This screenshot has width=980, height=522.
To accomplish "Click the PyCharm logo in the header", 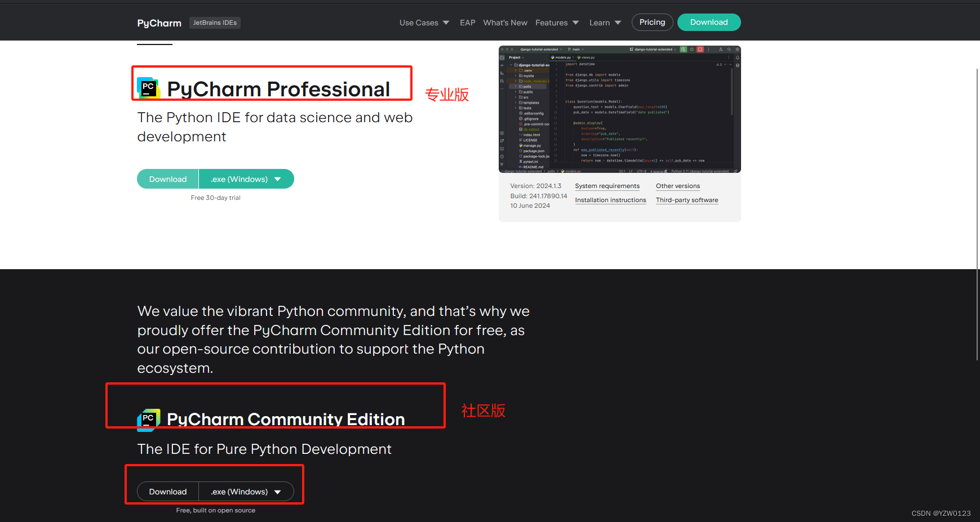I will coord(159,23).
